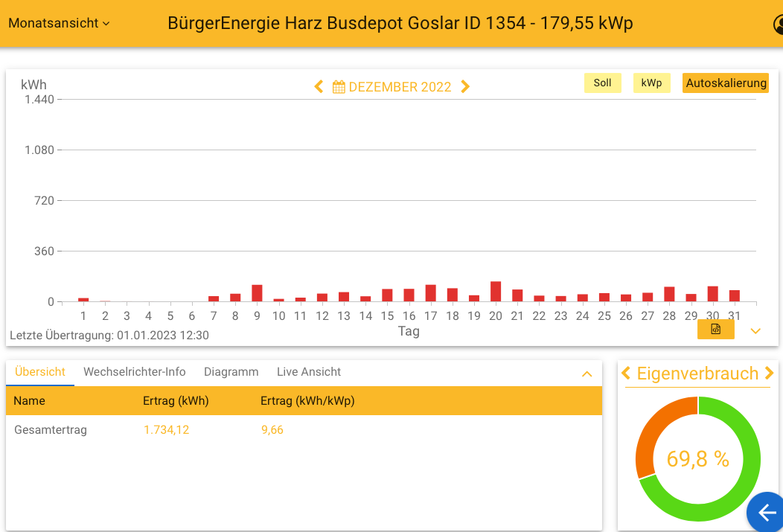Viewport: 783px width, 532px height.
Task: Toggle the Soll overlay
Action: click(x=602, y=83)
